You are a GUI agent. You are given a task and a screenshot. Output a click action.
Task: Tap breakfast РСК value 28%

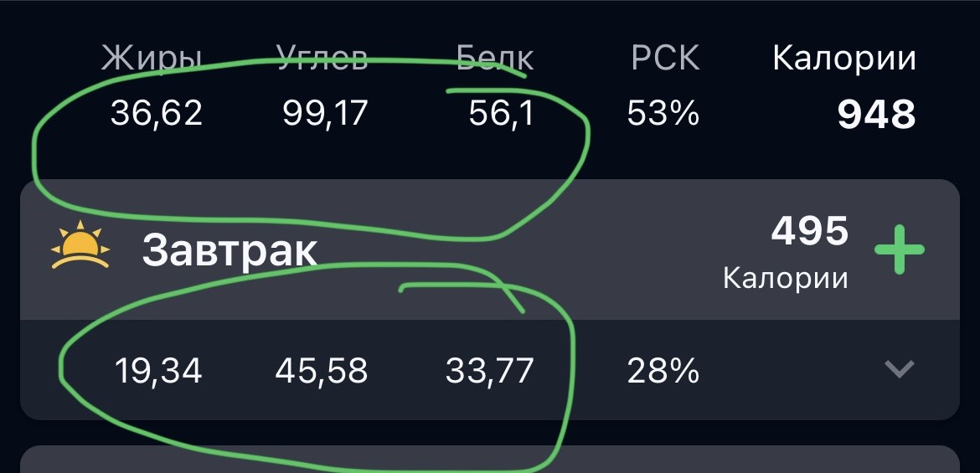pos(663,370)
